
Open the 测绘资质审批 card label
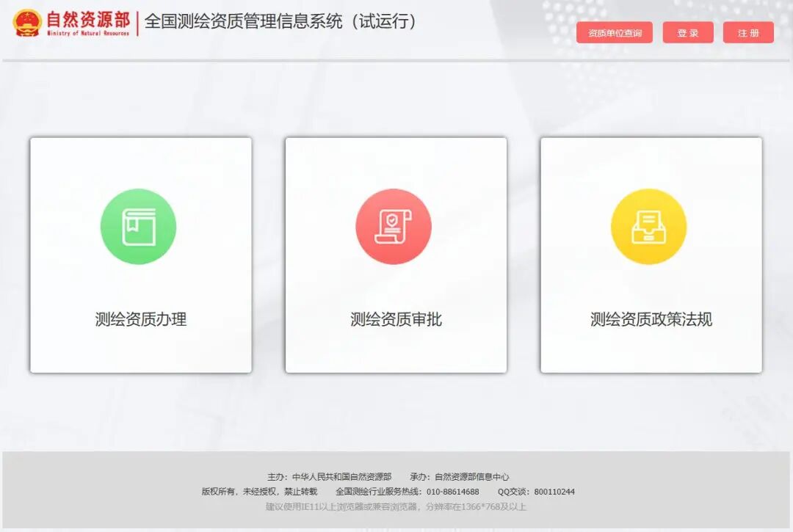(x=396, y=319)
